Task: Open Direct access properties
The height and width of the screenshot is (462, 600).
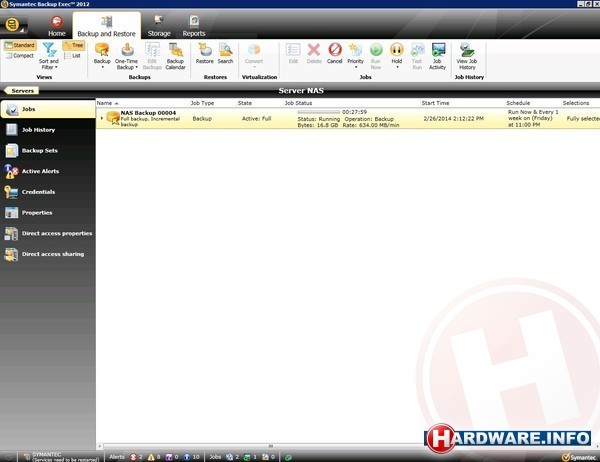Action: pyautogui.click(x=48, y=233)
